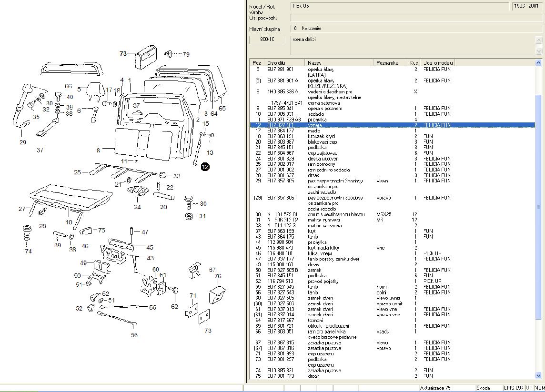This screenshot has height=392, width=545.
Task: Click the Ciso dilu column header
Action: coord(285,63)
